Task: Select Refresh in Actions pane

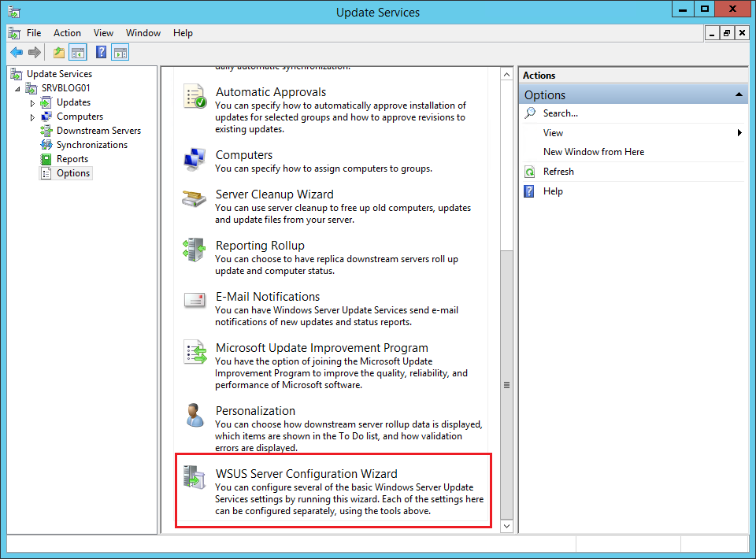Action: (x=558, y=172)
